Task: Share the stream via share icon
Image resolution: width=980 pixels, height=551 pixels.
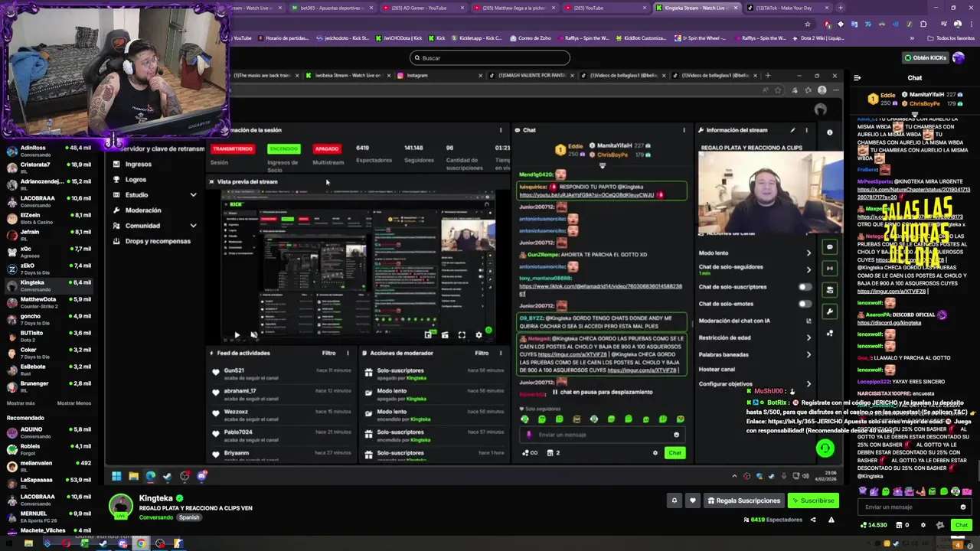Action: (813, 520)
